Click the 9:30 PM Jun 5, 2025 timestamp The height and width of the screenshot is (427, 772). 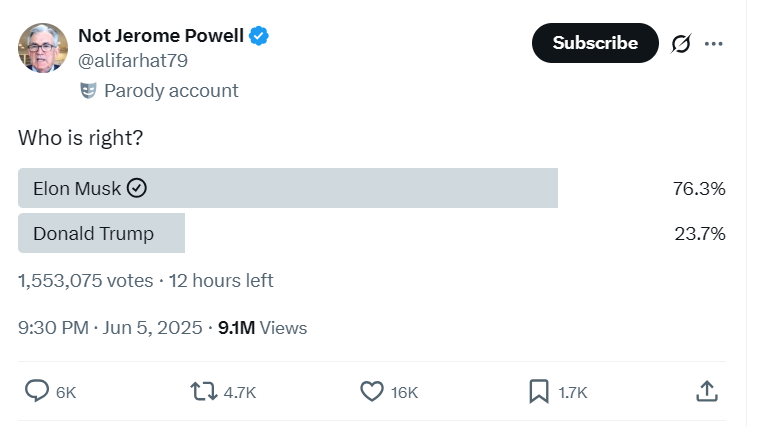(110, 327)
